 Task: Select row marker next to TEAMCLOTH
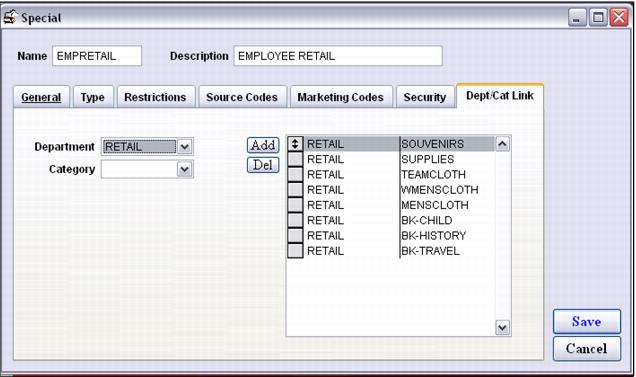[x=295, y=174]
